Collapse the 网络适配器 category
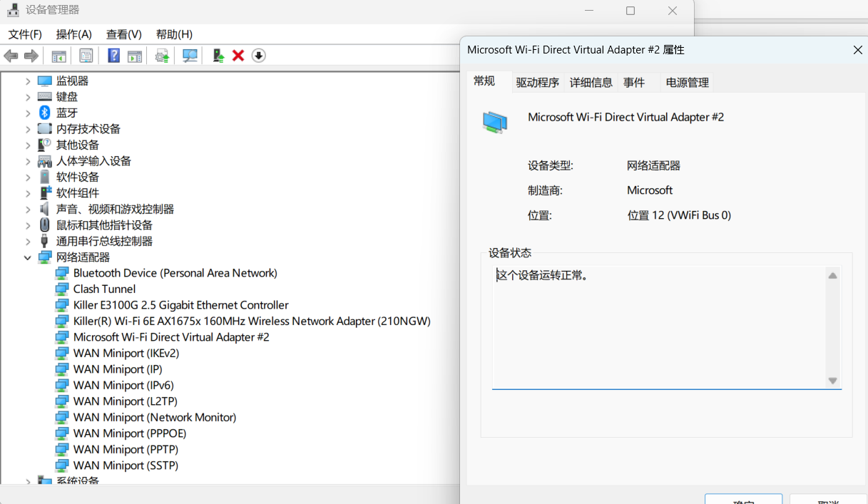Image resolution: width=868 pixels, height=504 pixels. click(x=28, y=257)
